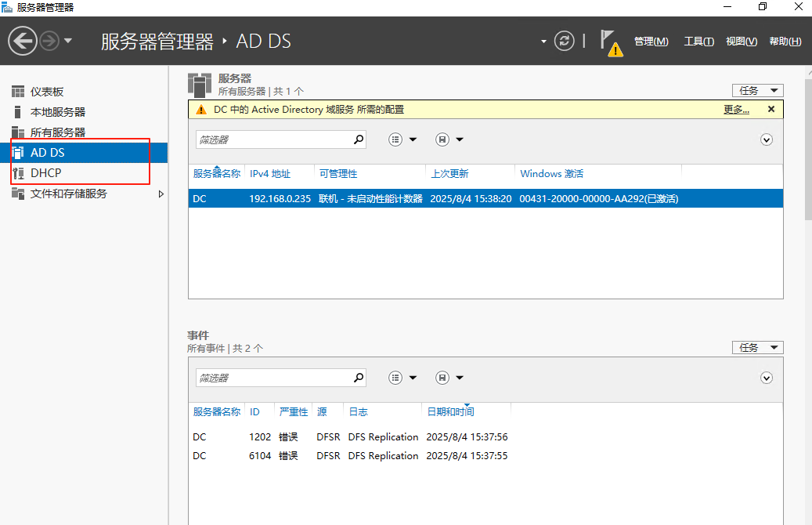Viewport: 812px width, 525px height.
Task: Click the servers filter input field
Action: pyautogui.click(x=275, y=139)
